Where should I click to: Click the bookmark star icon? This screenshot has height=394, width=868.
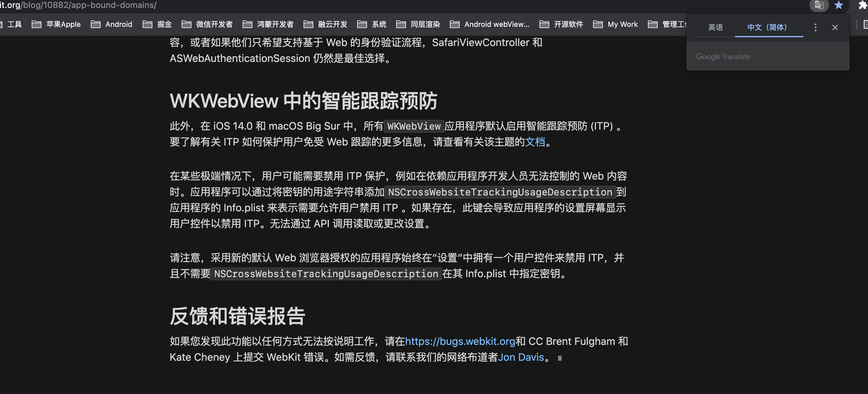(x=838, y=5)
